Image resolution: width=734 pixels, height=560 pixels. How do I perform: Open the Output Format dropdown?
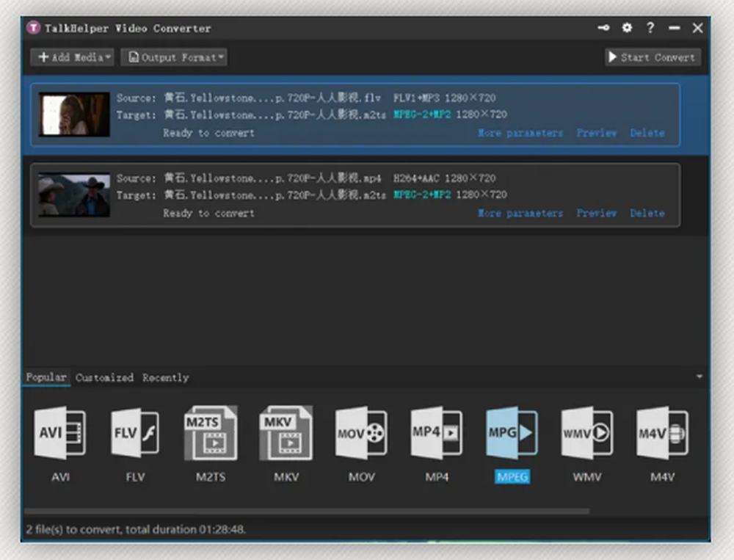click(174, 57)
